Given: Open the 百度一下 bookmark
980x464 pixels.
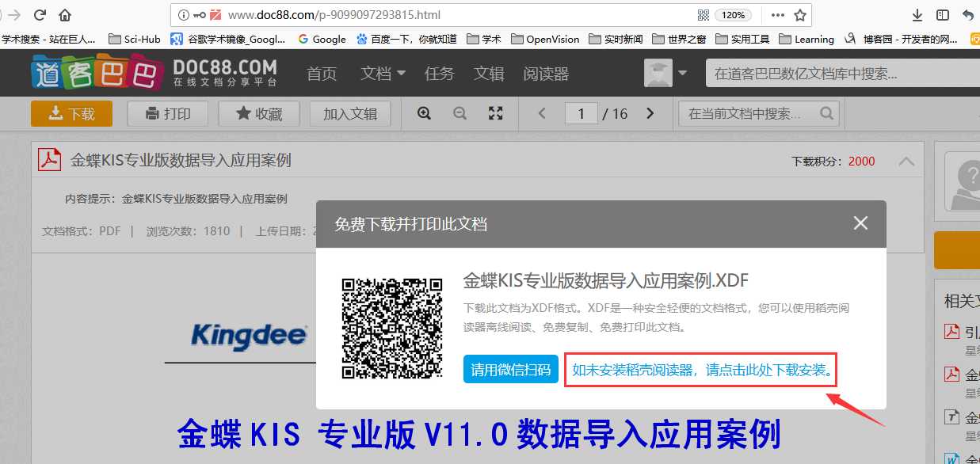Looking at the screenshot, I should point(406,39).
